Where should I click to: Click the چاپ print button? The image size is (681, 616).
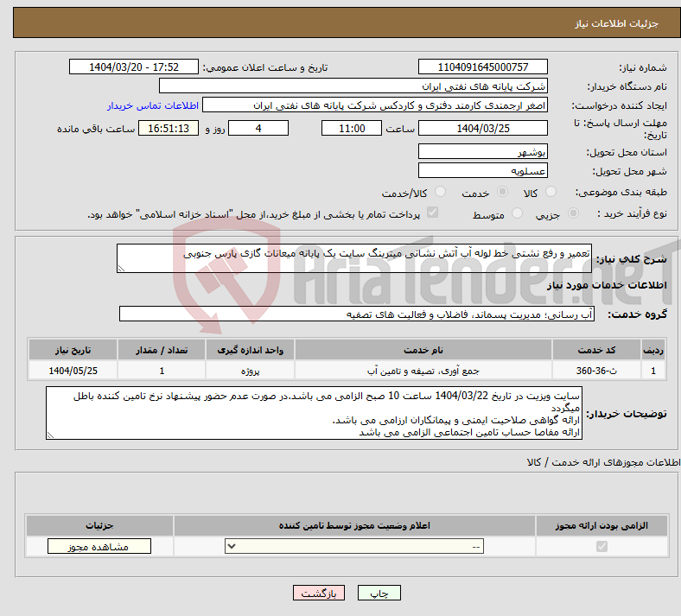pos(379,593)
